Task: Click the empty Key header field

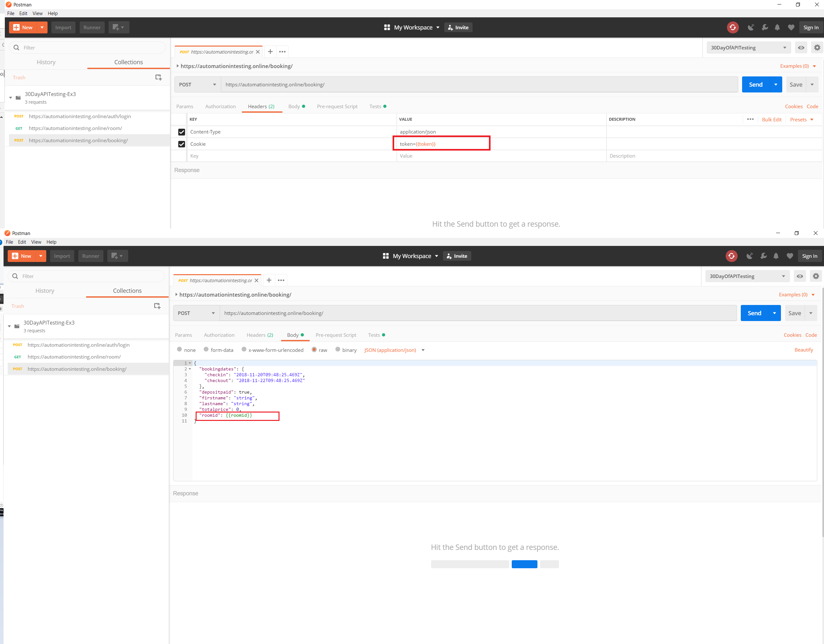Action: click(x=292, y=156)
